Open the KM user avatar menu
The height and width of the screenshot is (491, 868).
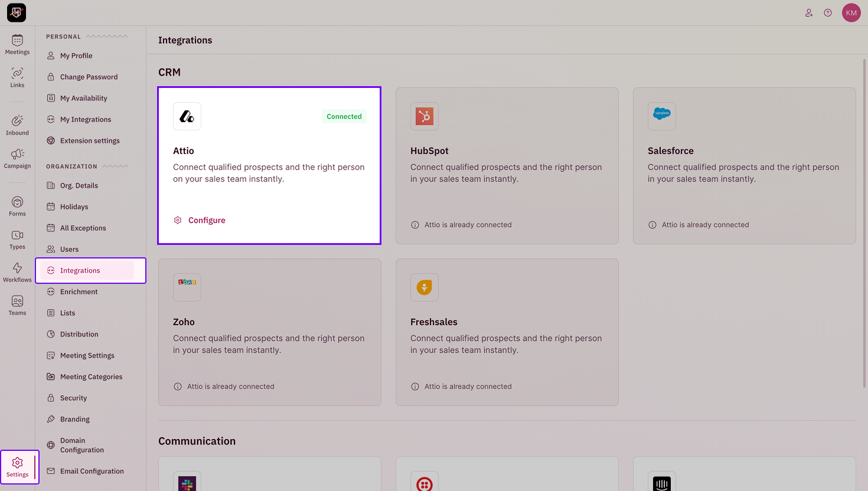pyautogui.click(x=851, y=12)
